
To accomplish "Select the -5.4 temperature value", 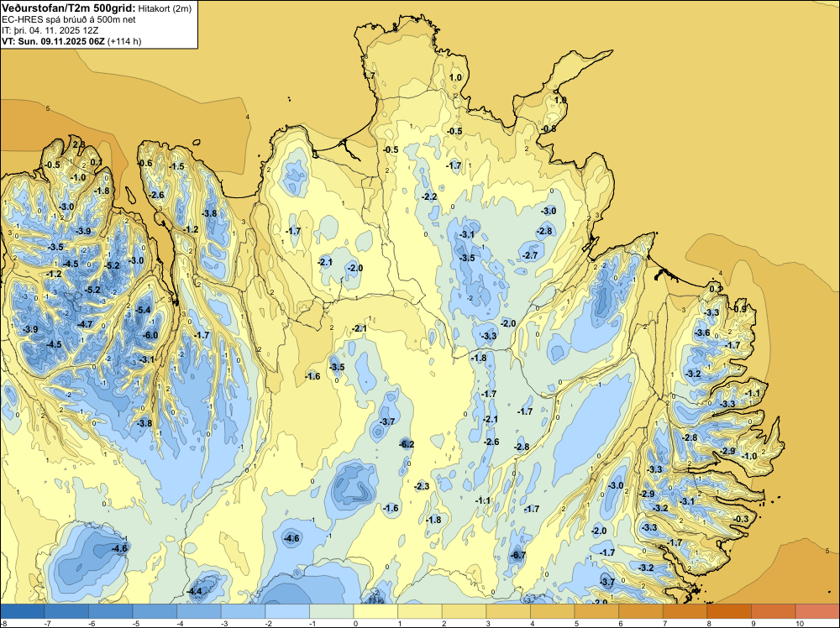I will point(143,310).
